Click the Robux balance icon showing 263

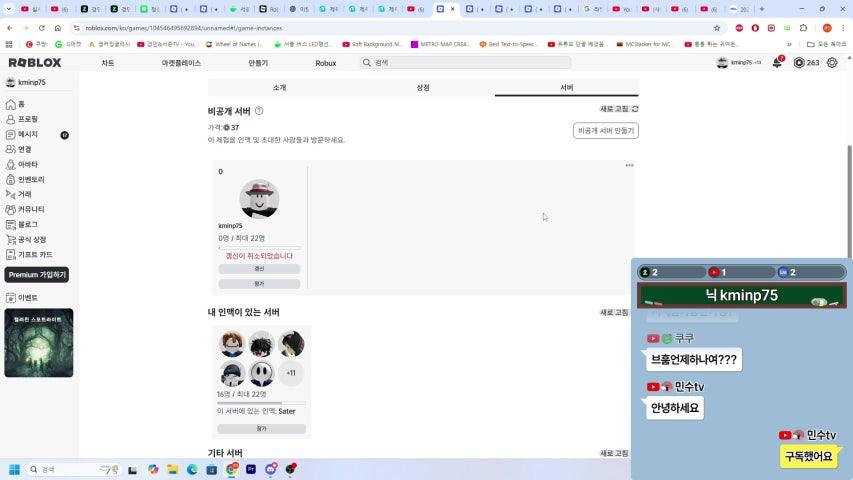coord(799,63)
